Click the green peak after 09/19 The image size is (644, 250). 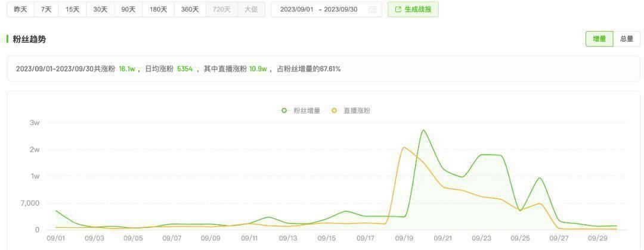point(423,130)
